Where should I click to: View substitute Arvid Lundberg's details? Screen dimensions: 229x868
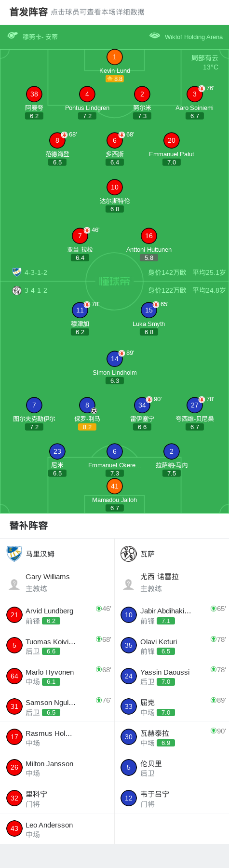click(57, 615)
